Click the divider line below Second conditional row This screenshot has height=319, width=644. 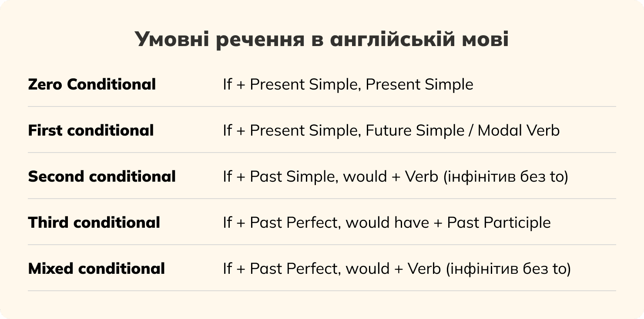(x=322, y=199)
